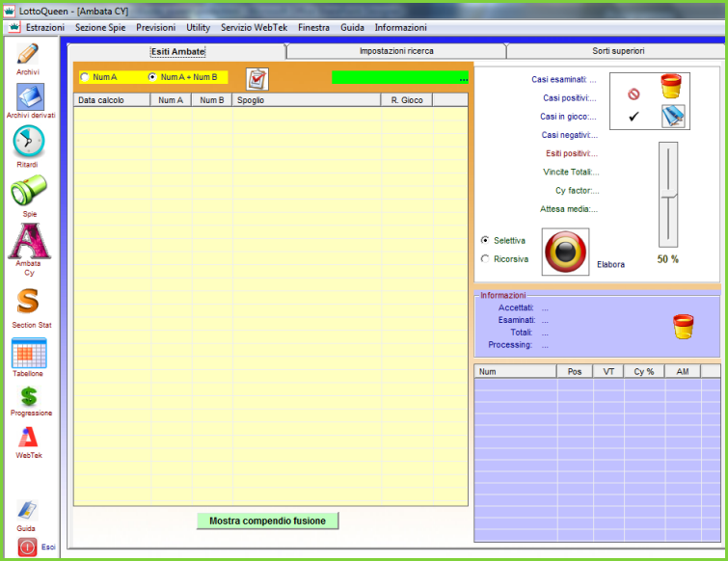The height and width of the screenshot is (561, 728).
Task: Click blue notebook pen icon
Action: 673,116
